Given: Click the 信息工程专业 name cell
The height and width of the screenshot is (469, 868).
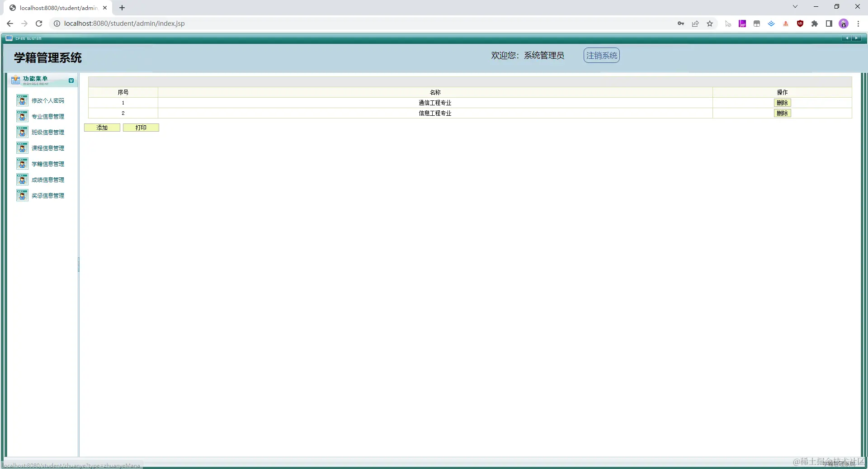Looking at the screenshot, I should (x=435, y=113).
